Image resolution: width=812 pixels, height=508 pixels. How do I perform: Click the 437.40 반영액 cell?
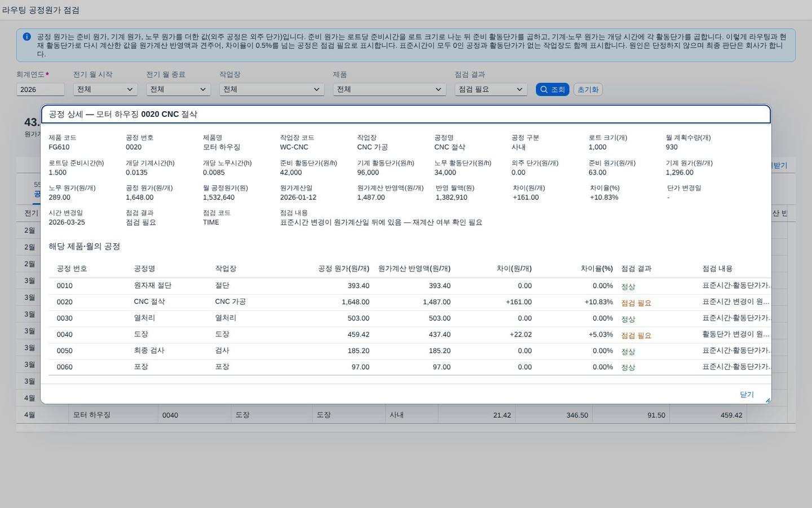(x=436, y=335)
